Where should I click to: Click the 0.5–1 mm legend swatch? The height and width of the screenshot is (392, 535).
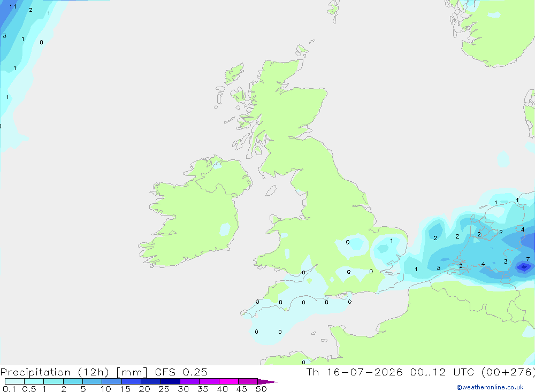click(34, 381)
